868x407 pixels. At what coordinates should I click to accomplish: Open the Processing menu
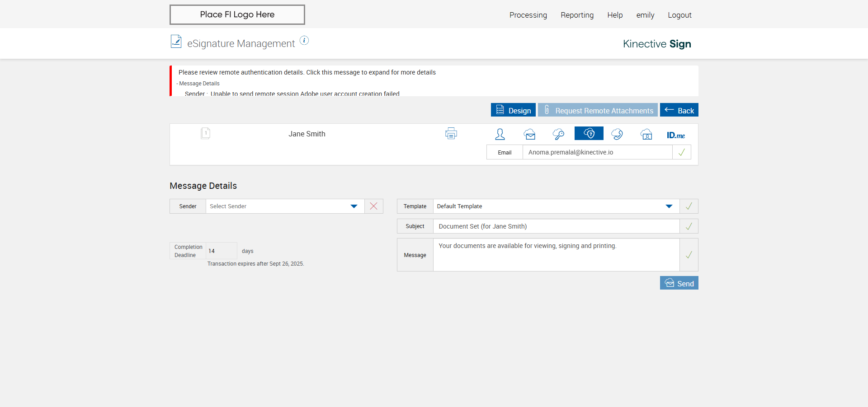tap(528, 15)
